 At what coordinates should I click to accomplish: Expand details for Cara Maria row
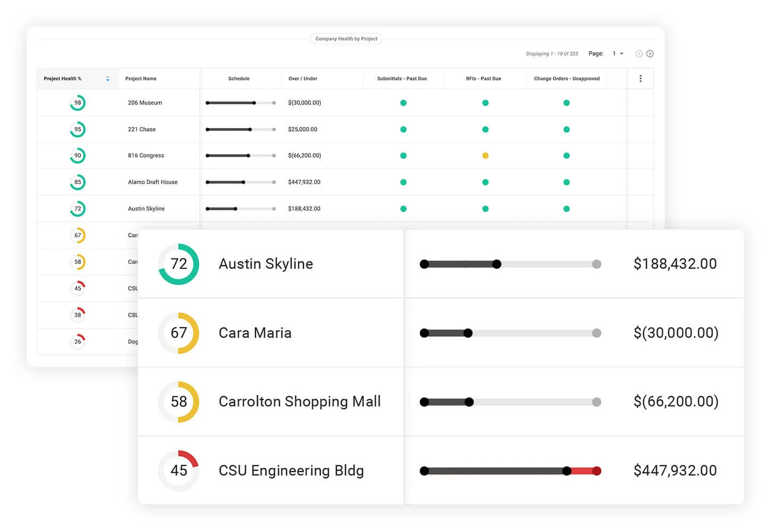(x=255, y=332)
